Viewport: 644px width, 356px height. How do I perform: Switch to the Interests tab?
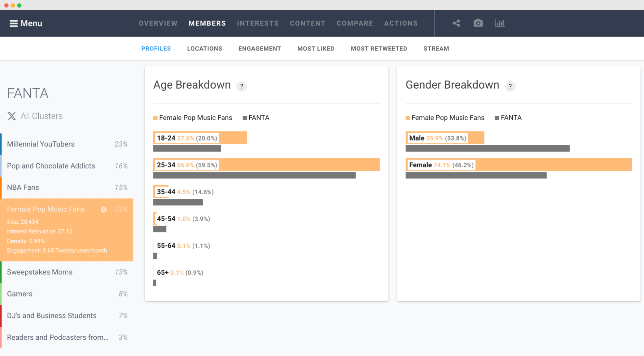(258, 23)
